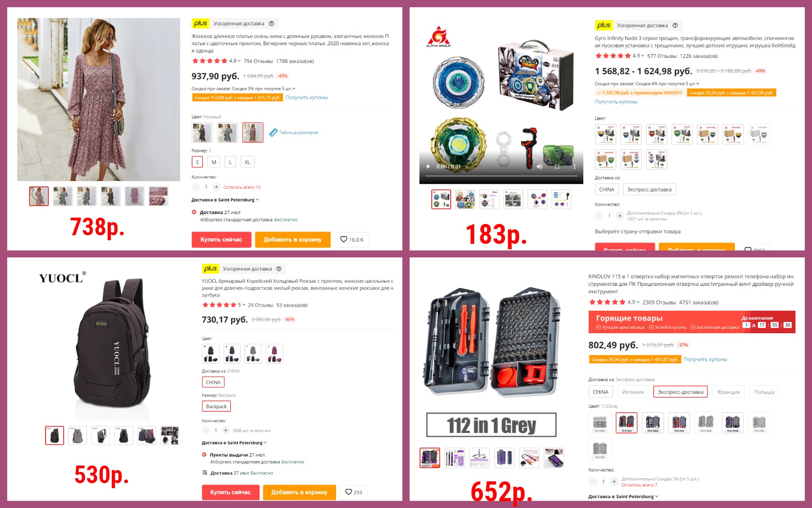Click Купить сейчас for the backpack

click(x=231, y=492)
